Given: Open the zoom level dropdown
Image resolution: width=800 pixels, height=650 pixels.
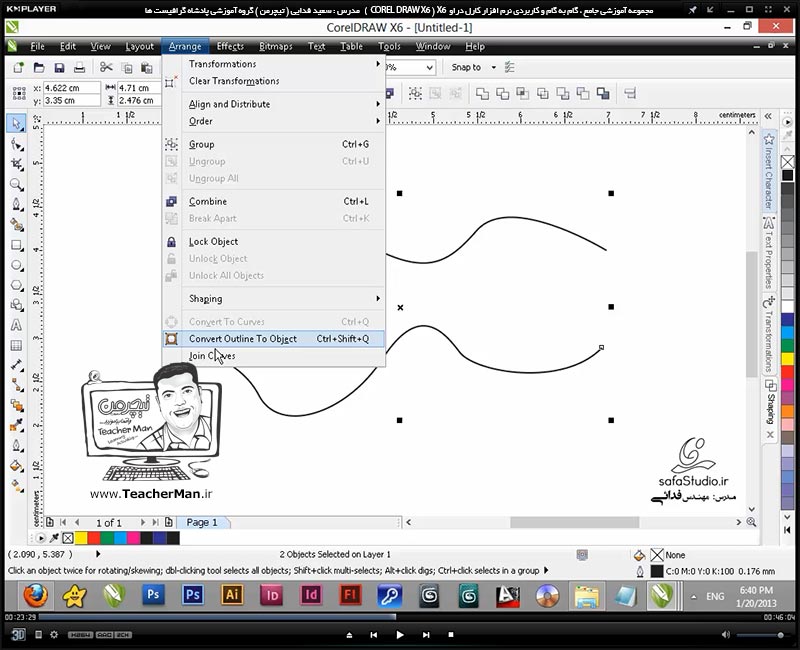Looking at the screenshot, I should point(430,67).
